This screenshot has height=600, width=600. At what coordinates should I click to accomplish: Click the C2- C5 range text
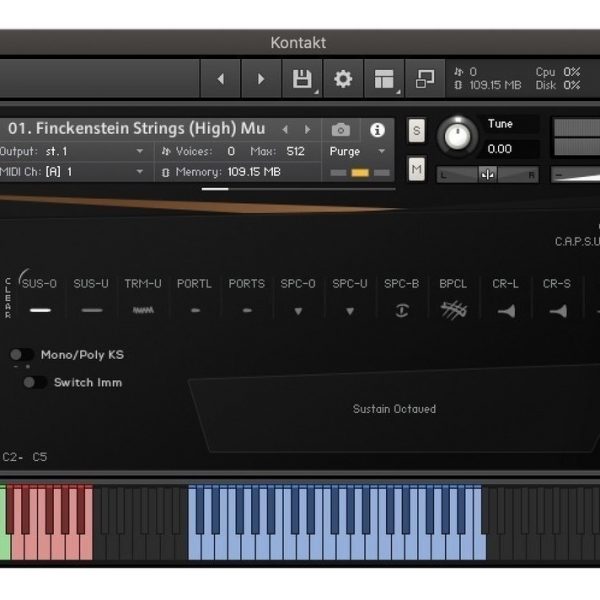[x=25, y=457]
